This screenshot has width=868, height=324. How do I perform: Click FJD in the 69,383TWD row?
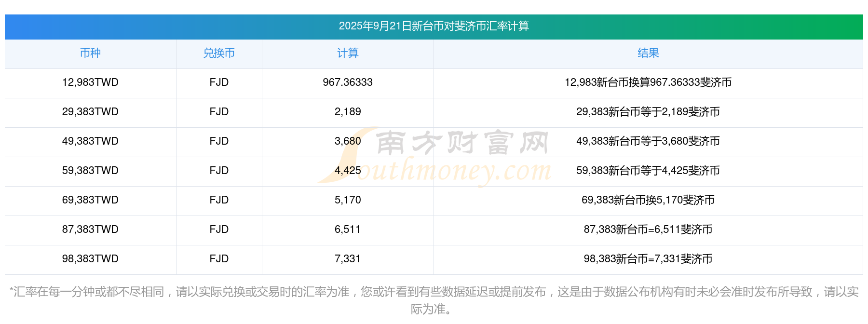pyautogui.click(x=219, y=200)
